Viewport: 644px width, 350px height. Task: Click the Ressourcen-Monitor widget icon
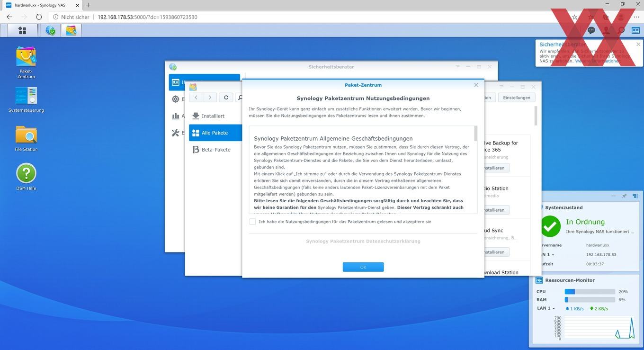coord(539,280)
